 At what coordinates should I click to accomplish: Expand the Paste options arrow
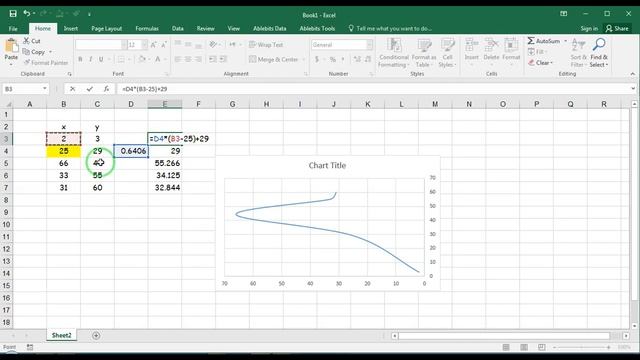[x=11, y=64]
